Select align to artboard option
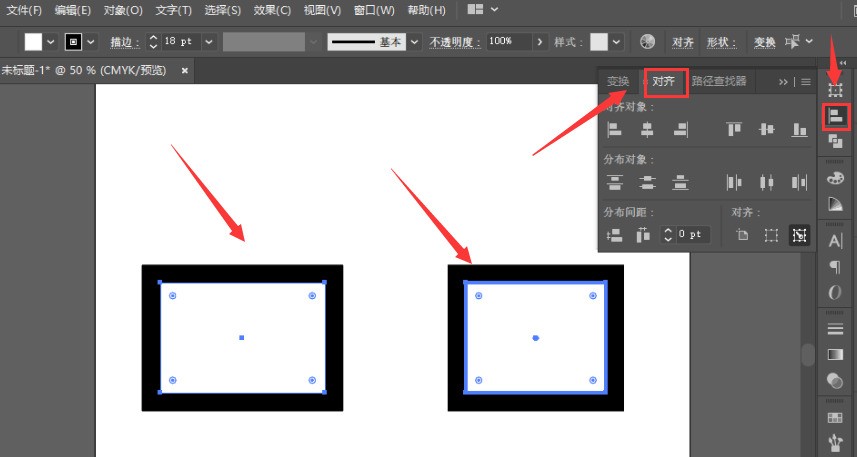This screenshot has width=857, height=457. coord(742,235)
